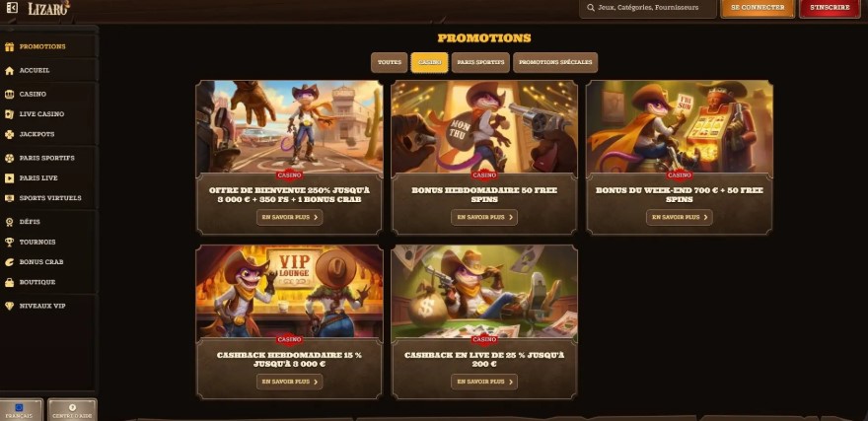Open Jackpots from the sidebar icon
This screenshot has width=868, height=421.
[x=10, y=134]
